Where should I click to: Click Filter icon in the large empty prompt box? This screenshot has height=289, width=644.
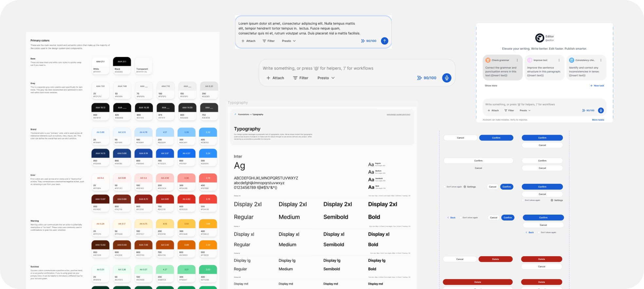click(x=295, y=78)
